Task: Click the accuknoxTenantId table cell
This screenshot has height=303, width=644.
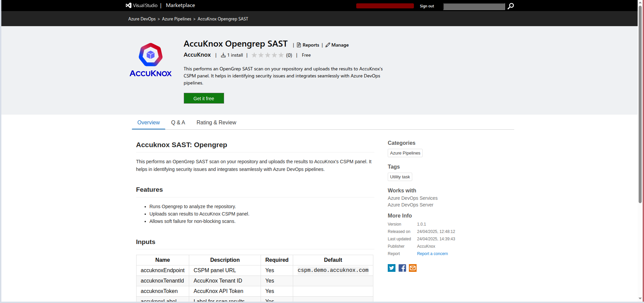Action: pyautogui.click(x=163, y=281)
